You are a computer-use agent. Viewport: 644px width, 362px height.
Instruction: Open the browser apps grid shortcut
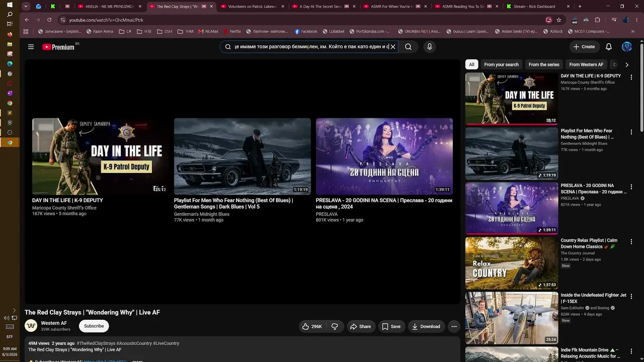click(x=26, y=31)
